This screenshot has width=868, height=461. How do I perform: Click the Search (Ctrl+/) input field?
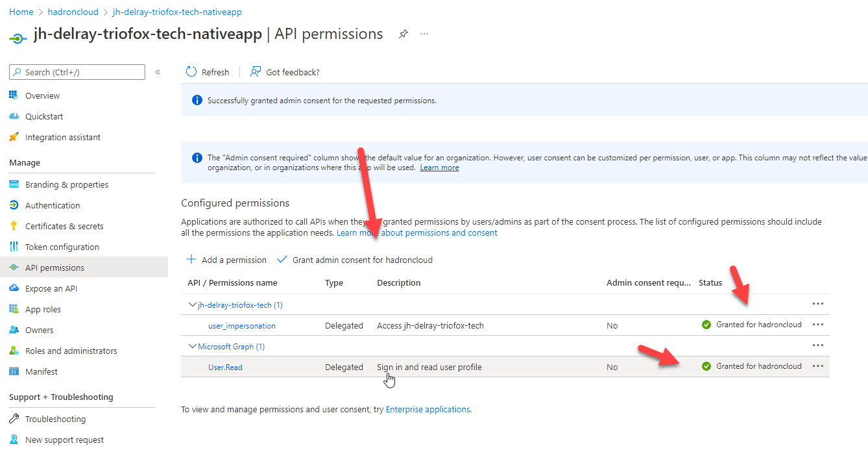[77, 72]
